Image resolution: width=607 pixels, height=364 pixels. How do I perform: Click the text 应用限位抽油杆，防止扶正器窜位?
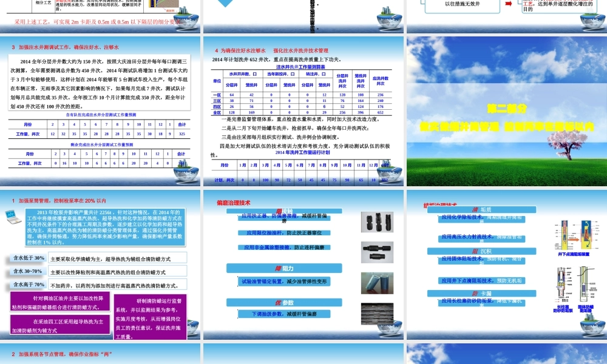(284, 233)
